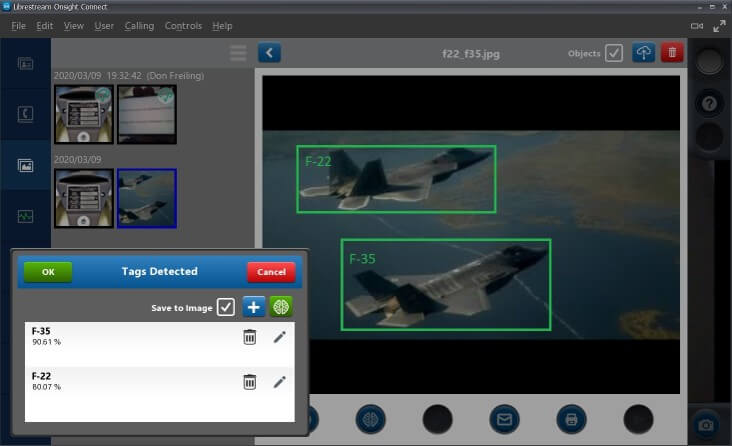The width and height of the screenshot is (732, 446).
Task: Open the Calling menu
Action: click(x=139, y=26)
